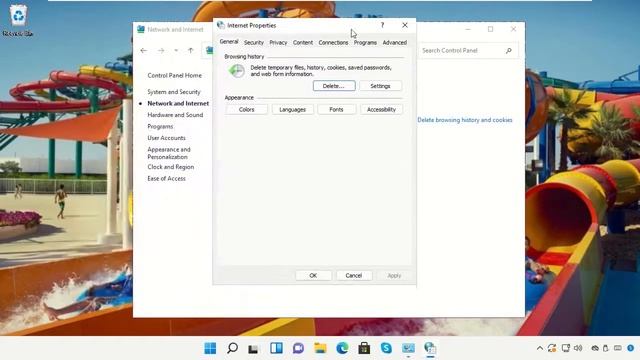Open User Accounts category
The width and height of the screenshot is (640, 360).
167,138
